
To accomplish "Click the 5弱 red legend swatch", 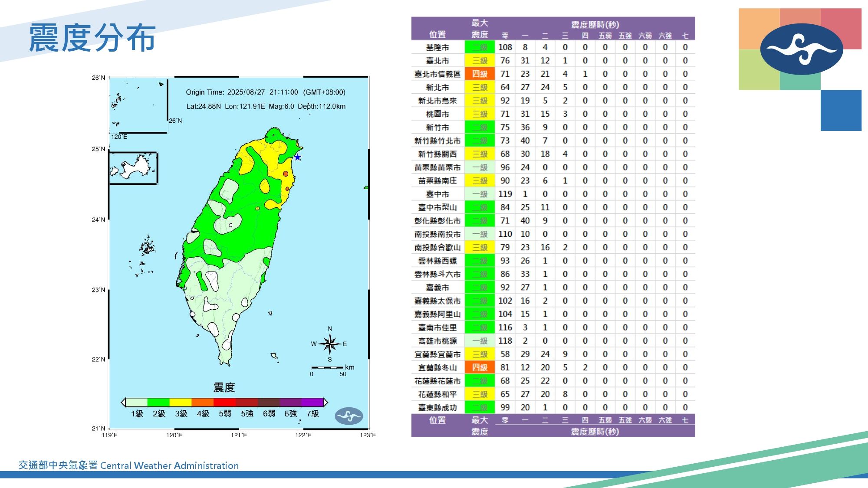I will tap(225, 402).
